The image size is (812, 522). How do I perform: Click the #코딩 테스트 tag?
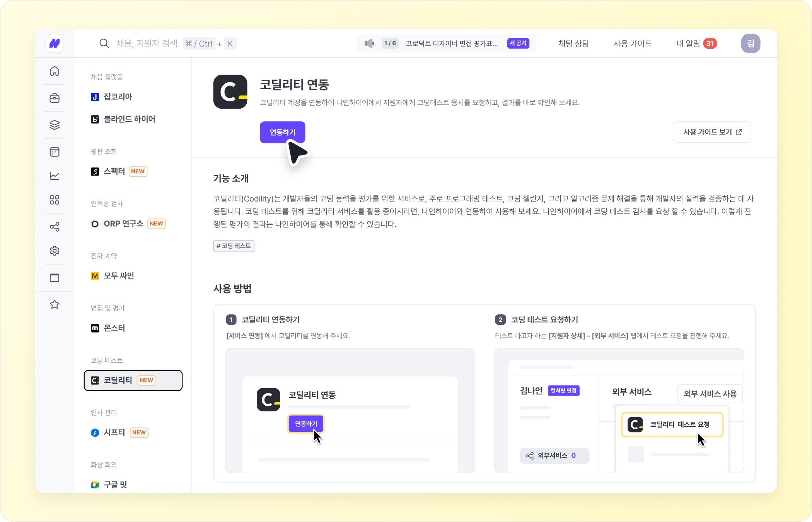(234, 246)
